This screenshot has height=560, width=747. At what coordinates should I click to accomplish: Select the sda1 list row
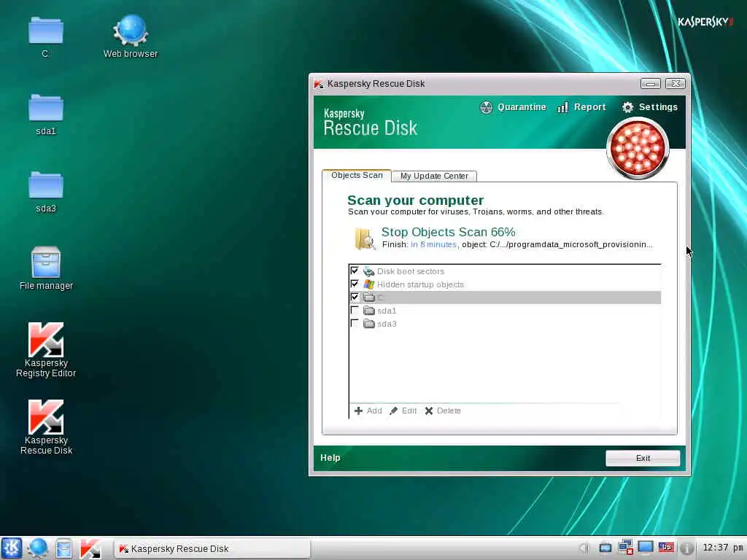505,311
